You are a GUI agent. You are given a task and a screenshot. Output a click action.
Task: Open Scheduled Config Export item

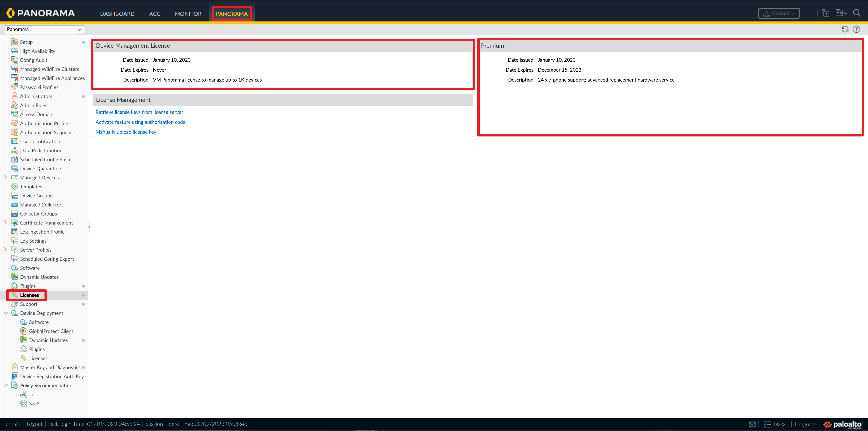(x=47, y=259)
